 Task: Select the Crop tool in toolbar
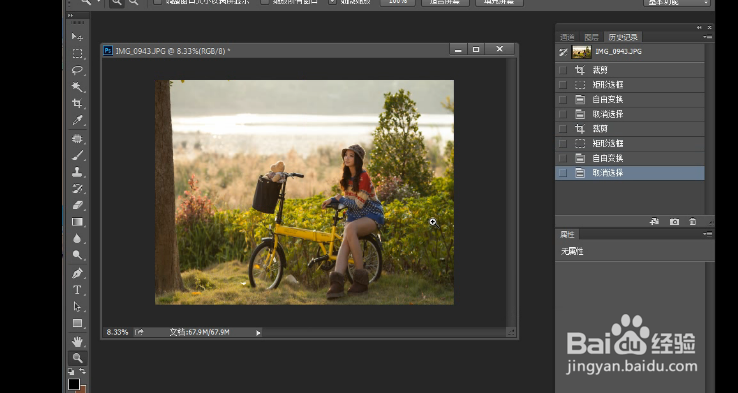(77, 104)
